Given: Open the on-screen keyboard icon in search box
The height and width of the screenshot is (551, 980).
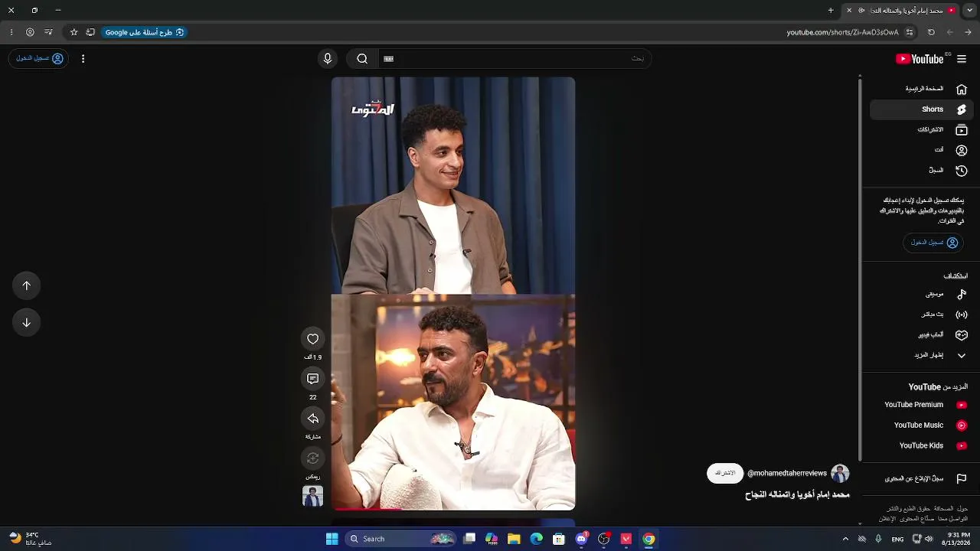Looking at the screenshot, I should pyautogui.click(x=388, y=59).
